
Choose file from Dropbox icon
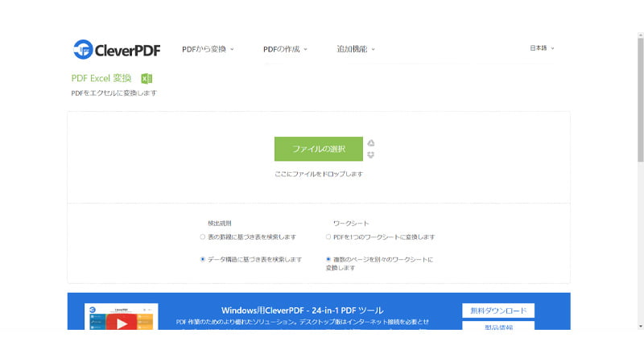(371, 154)
